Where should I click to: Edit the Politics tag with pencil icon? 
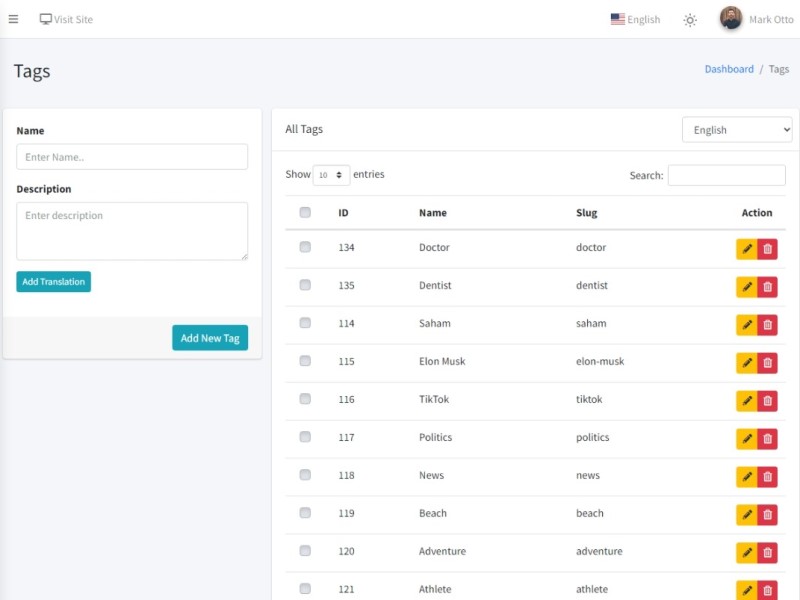[x=746, y=439]
